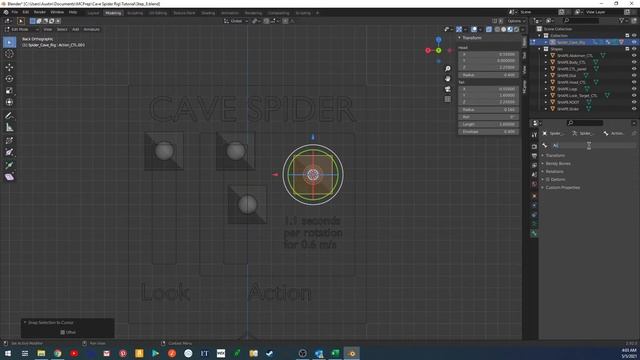The width and height of the screenshot is (640, 360).
Task: Open the World properties tab icon
Action: coord(534,184)
